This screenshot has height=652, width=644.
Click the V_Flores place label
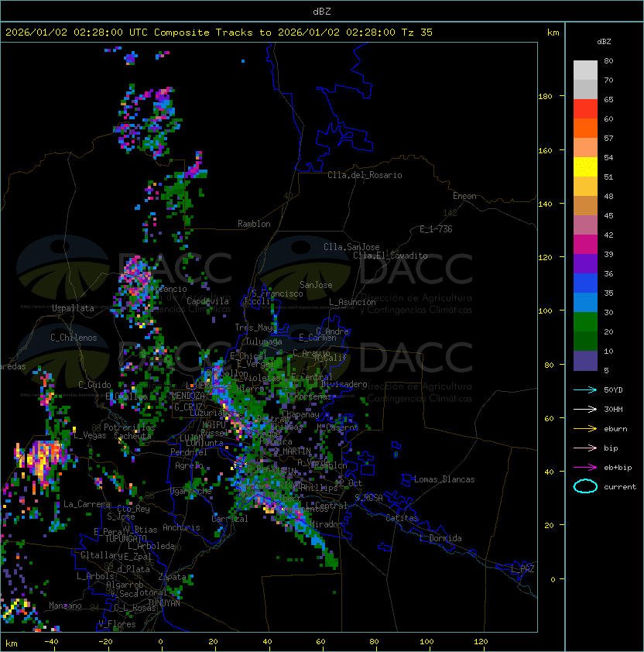pyautogui.click(x=117, y=624)
